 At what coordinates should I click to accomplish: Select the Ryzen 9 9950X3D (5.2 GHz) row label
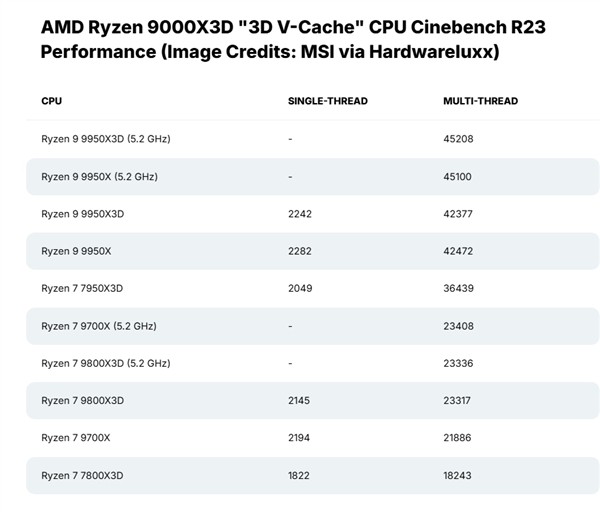coord(105,139)
